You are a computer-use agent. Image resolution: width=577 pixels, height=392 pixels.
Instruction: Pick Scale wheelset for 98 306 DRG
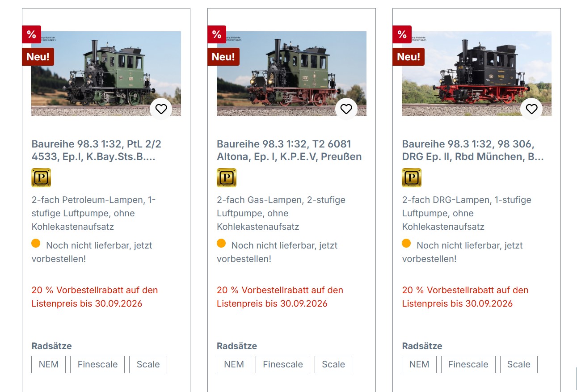tap(518, 364)
